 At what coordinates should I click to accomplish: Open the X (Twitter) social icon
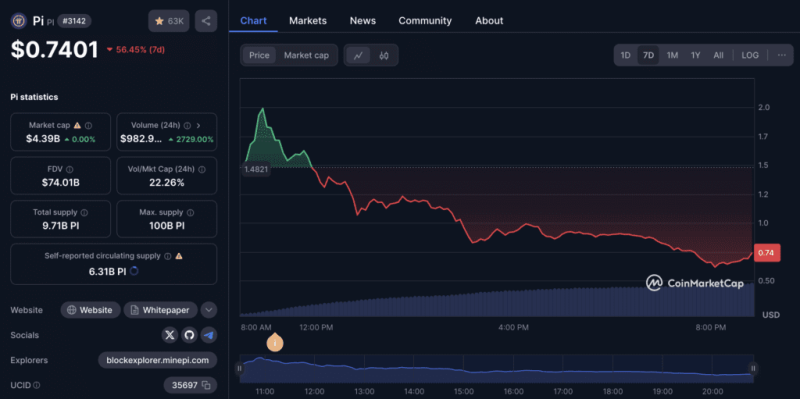(x=170, y=335)
